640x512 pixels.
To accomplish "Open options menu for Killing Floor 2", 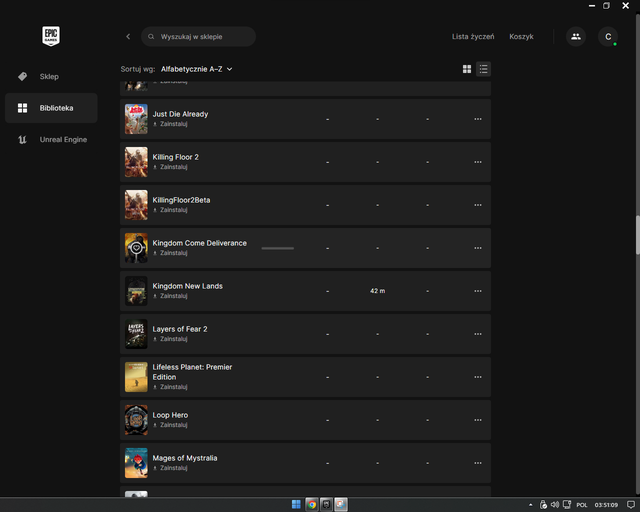I will click(478, 162).
